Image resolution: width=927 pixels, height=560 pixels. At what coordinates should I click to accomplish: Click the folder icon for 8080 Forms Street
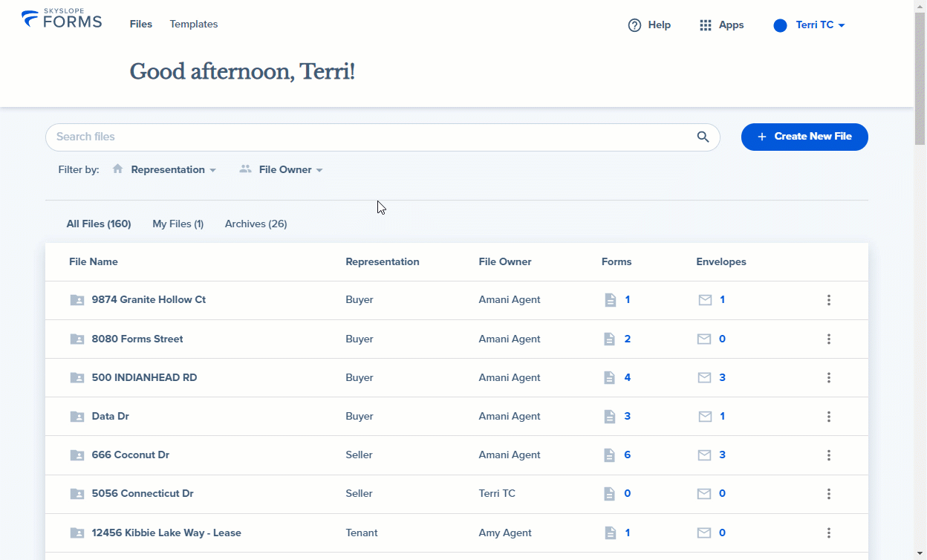tap(77, 339)
